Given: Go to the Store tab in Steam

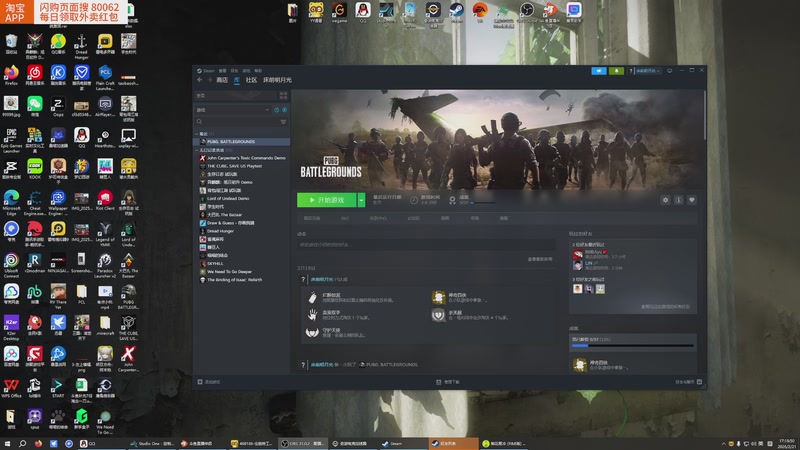Looking at the screenshot, I should coord(222,80).
